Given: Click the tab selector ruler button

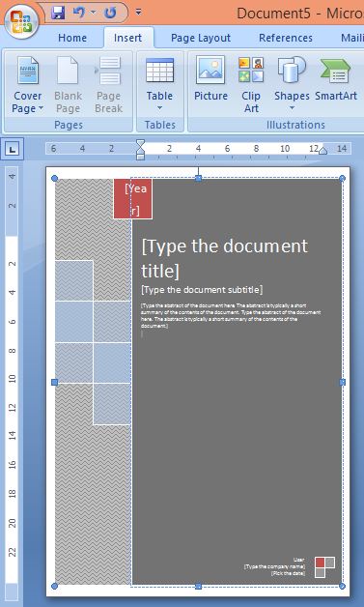Looking at the screenshot, I should (12, 149).
